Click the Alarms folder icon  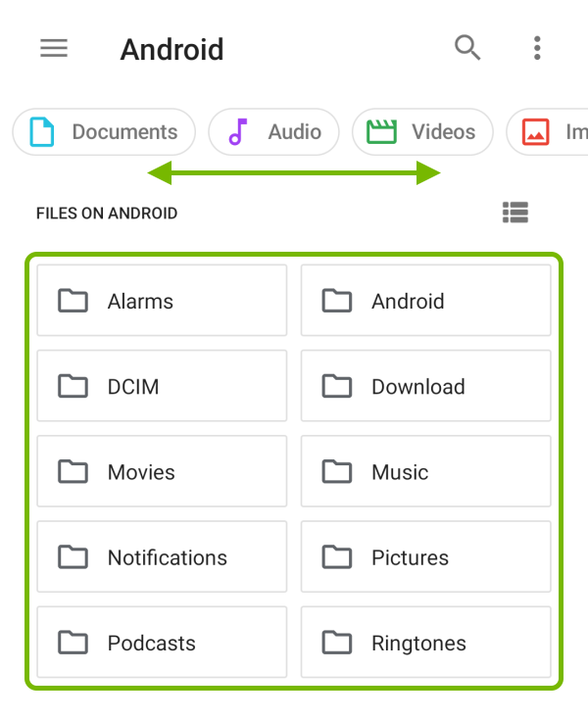click(73, 301)
